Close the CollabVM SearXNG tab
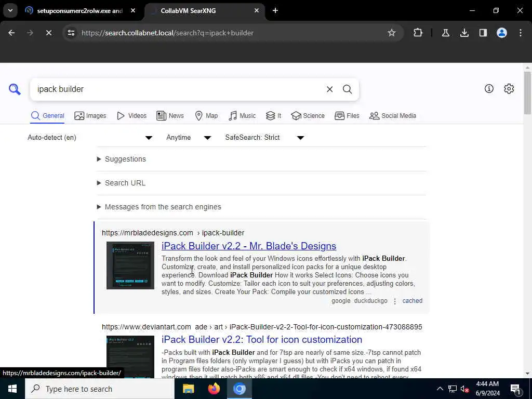Screen dimensions: 532x399 [257, 10]
